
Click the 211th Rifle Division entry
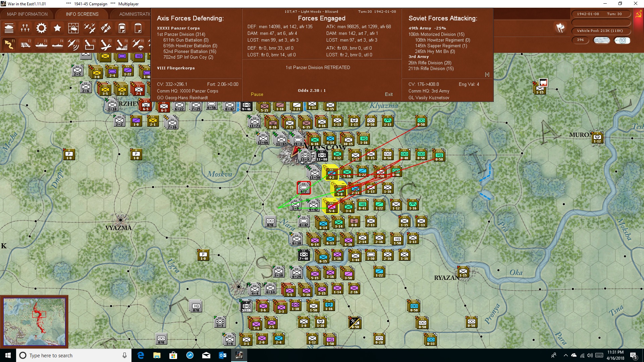pos(431,68)
